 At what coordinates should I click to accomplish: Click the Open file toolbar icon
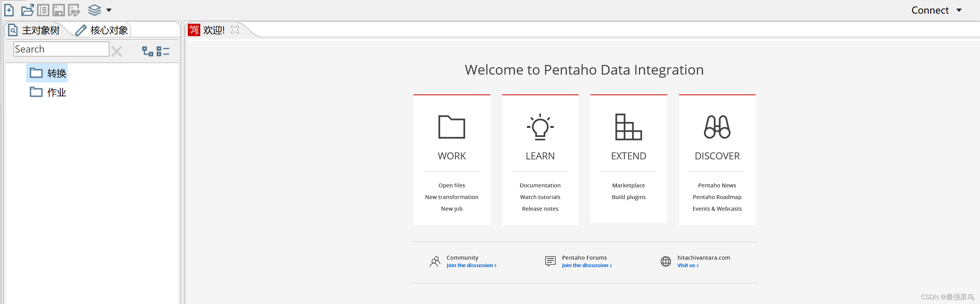(27, 10)
